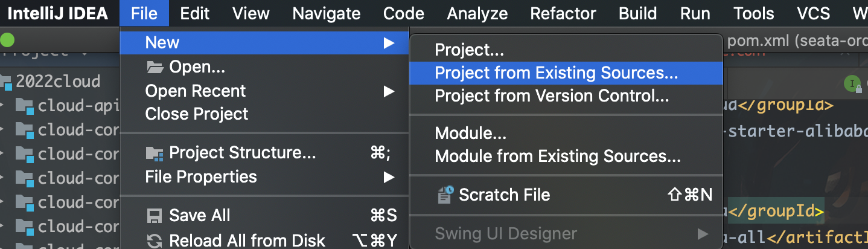This screenshot has height=249, width=868.
Task: Click the Save All disk icon
Action: tap(155, 216)
